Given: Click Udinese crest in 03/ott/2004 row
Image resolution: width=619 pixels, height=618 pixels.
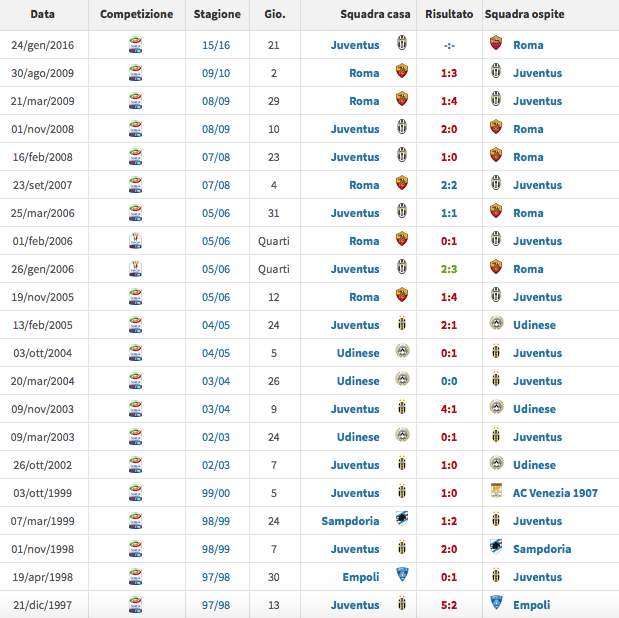Looking at the screenshot, I should pyautogui.click(x=401, y=353).
